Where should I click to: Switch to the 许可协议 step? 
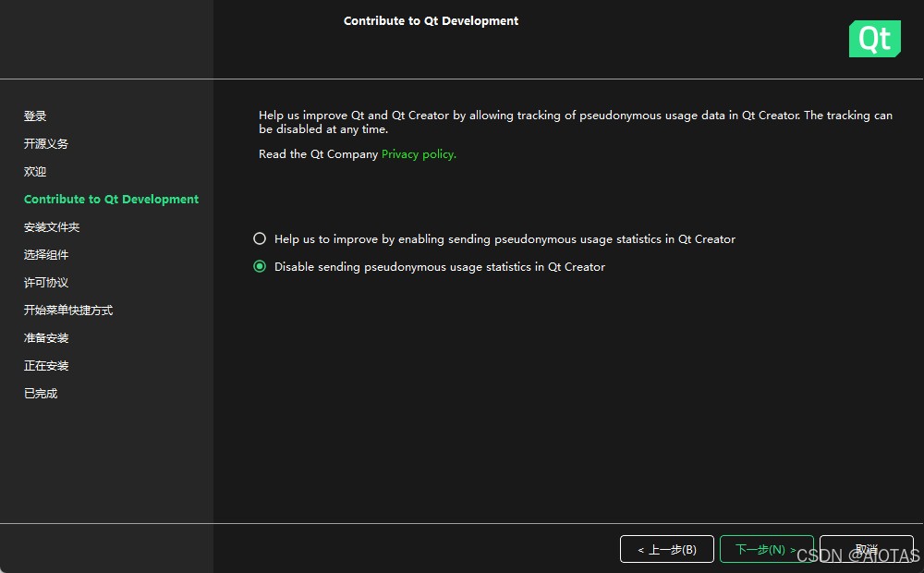pos(46,283)
